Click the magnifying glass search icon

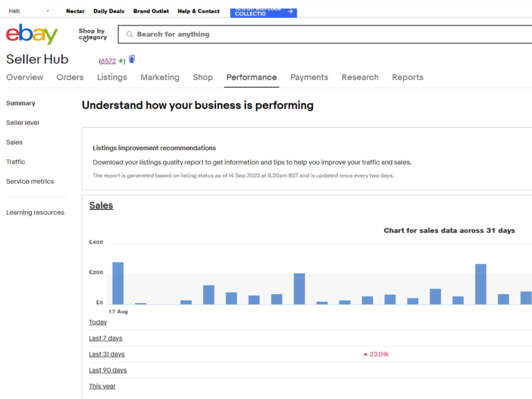[128, 34]
